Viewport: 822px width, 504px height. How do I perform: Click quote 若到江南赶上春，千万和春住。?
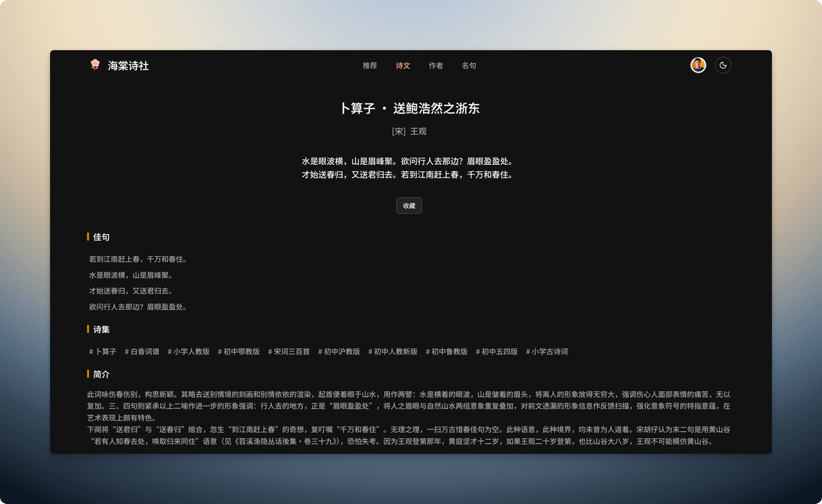(138, 260)
